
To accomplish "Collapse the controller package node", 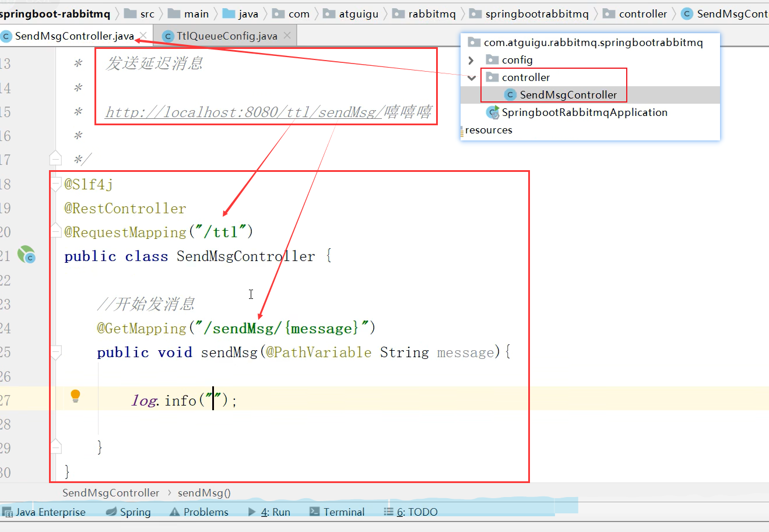I will [x=471, y=77].
